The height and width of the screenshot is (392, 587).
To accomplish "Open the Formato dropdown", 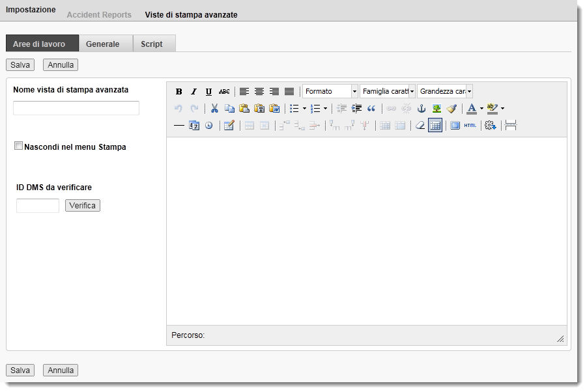I will coord(329,91).
